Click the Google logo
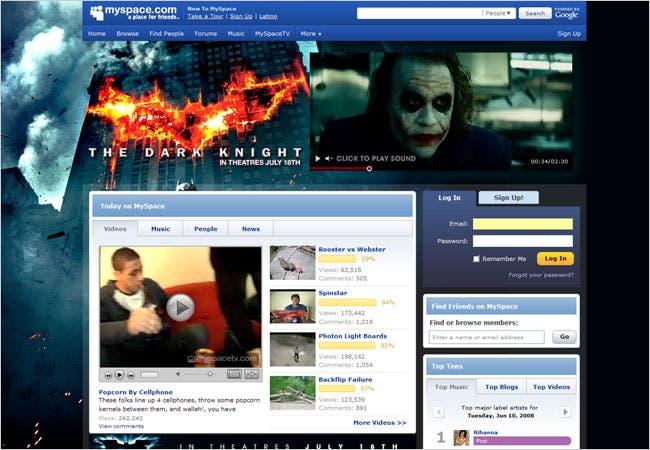This screenshot has height=450, width=650. (x=566, y=14)
